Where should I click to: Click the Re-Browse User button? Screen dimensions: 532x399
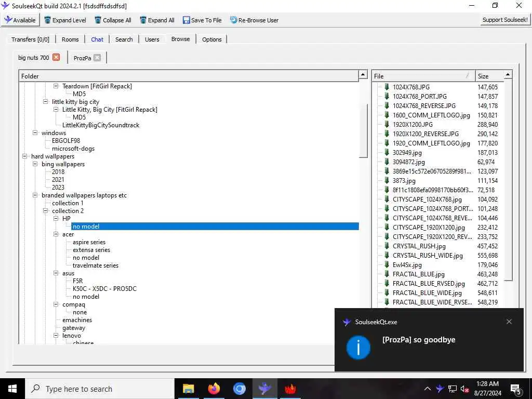coord(255,20)
